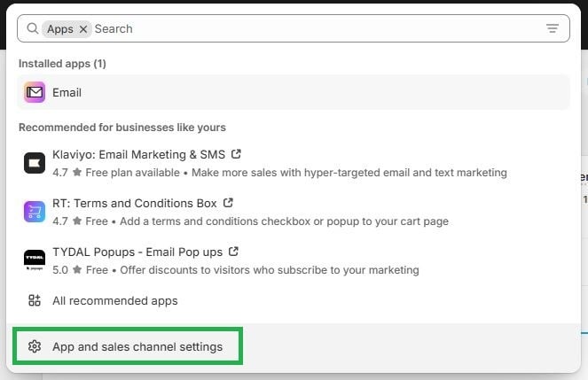Click TYDAL's Offer discounts description
The height and width of the screenshot is (380, 588).
pos(270,270)
